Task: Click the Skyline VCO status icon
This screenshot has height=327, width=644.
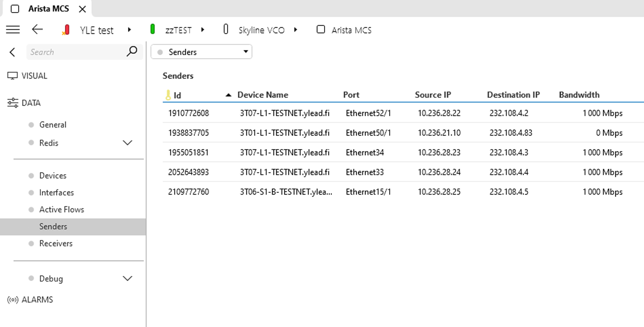Action: [226, 29]
